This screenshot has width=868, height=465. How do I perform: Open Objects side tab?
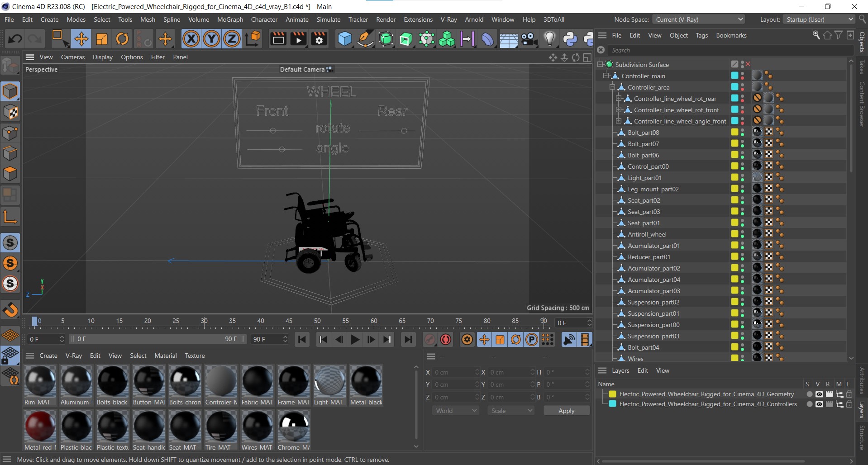(x=862, y=42)
